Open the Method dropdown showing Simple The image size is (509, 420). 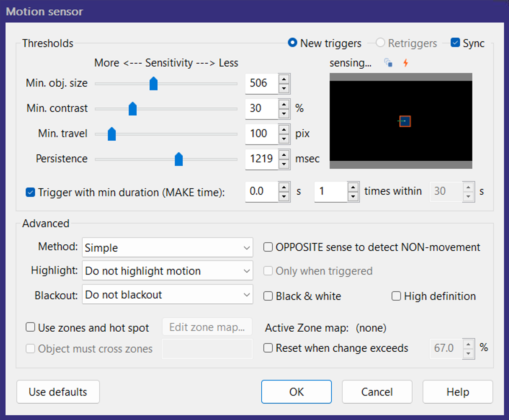[168, 248]
